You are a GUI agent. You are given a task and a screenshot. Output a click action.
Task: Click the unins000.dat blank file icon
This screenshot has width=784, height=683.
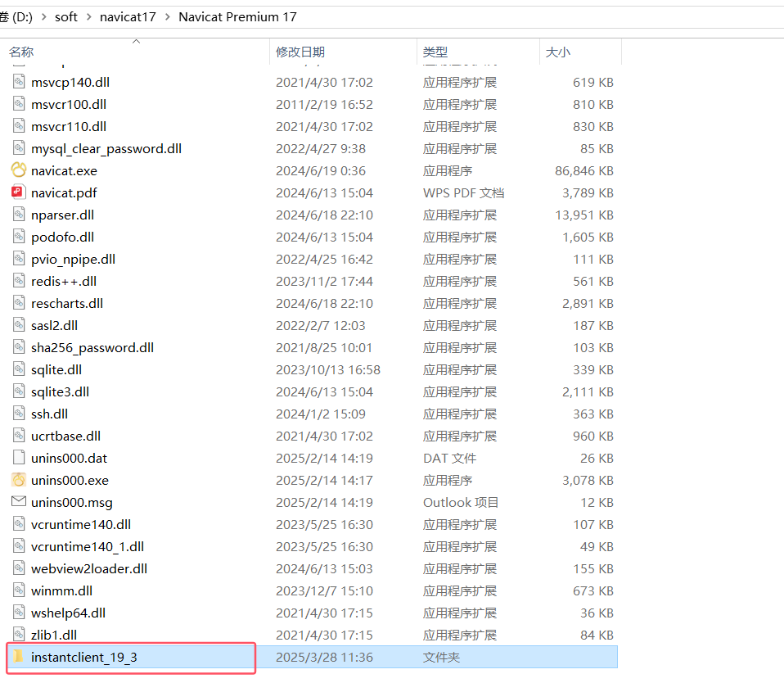pyautogui.click(x=19, y=457)
